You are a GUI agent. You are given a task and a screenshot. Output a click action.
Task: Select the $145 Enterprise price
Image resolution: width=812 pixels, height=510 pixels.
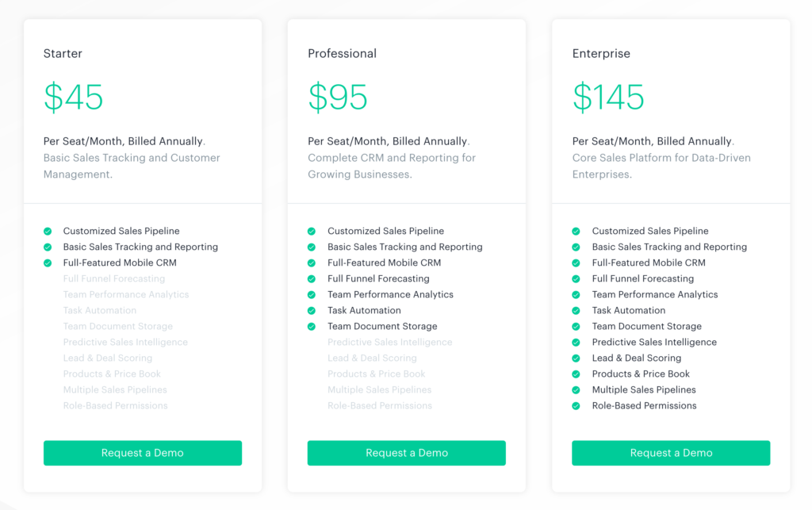608,97
